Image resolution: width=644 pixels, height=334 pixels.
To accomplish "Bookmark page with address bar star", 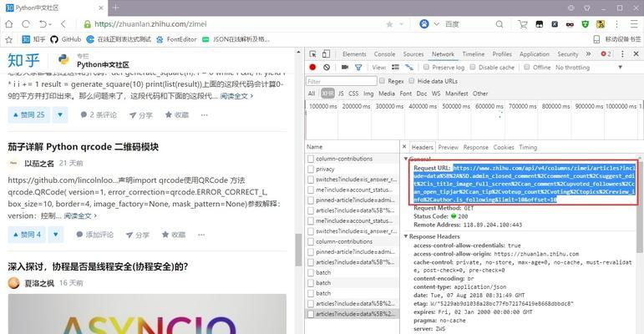I will (x=389, y=25).
